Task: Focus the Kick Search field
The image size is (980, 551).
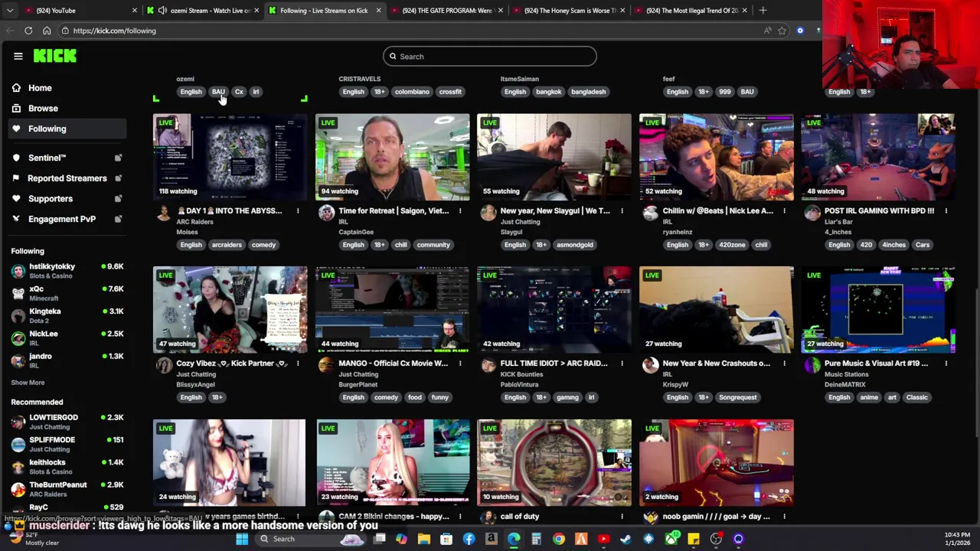Action: coord(490,57)
